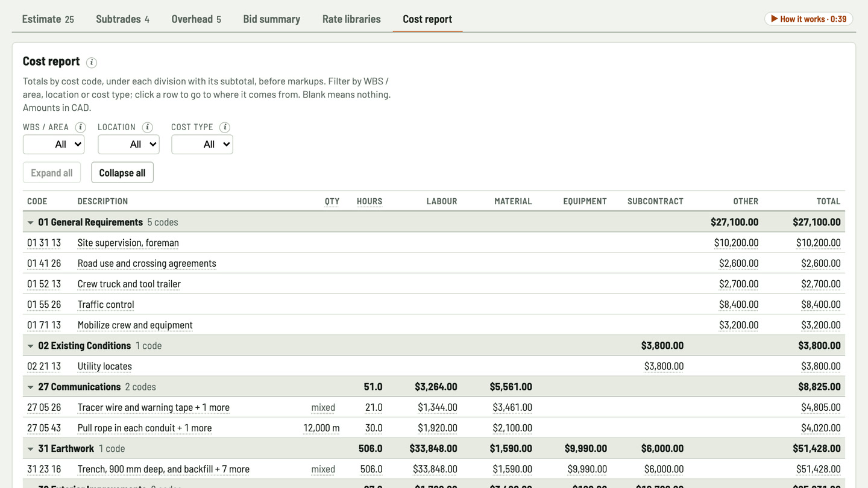Open the Overhead tab
Image resolution: width=868 pixels, height=488 pixels.
[196, 19]
